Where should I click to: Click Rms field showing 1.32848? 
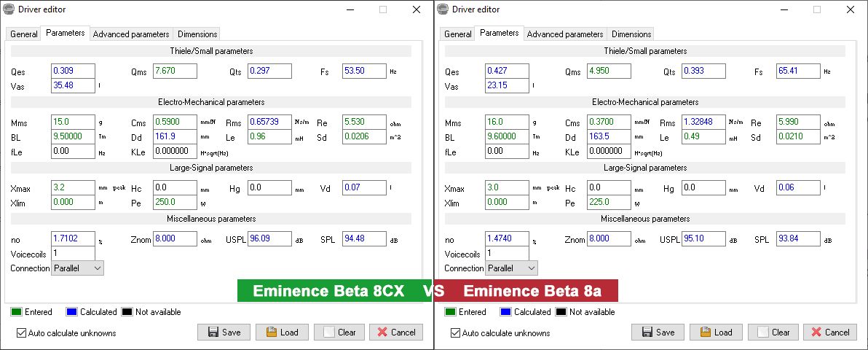[x=703, y=122]
